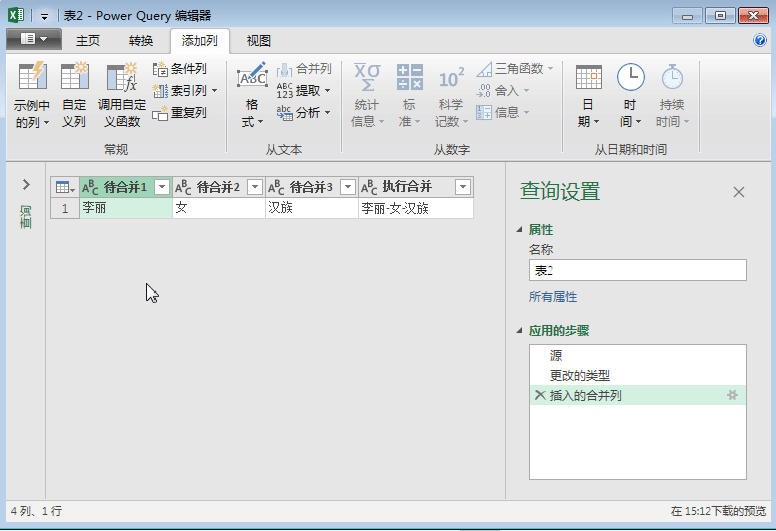
Task: Expand the 索引列 index column dropdown
Action: tap(214, 91)
